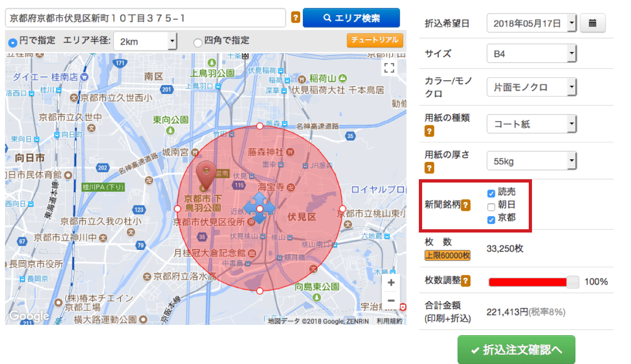Click the blue four-arrow move handle in circle
Image resolution: width=631 pixels, height=364 pixels.
click(x=259, y=209)
